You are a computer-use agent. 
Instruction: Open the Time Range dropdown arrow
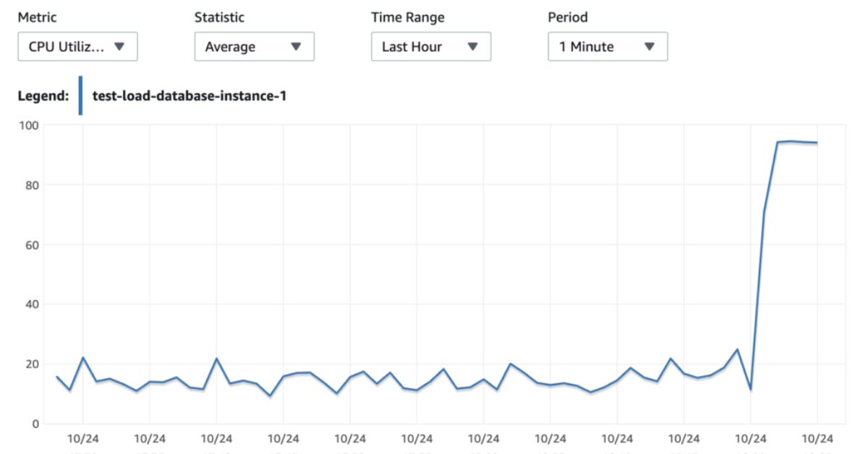click(x=473, y=46)
